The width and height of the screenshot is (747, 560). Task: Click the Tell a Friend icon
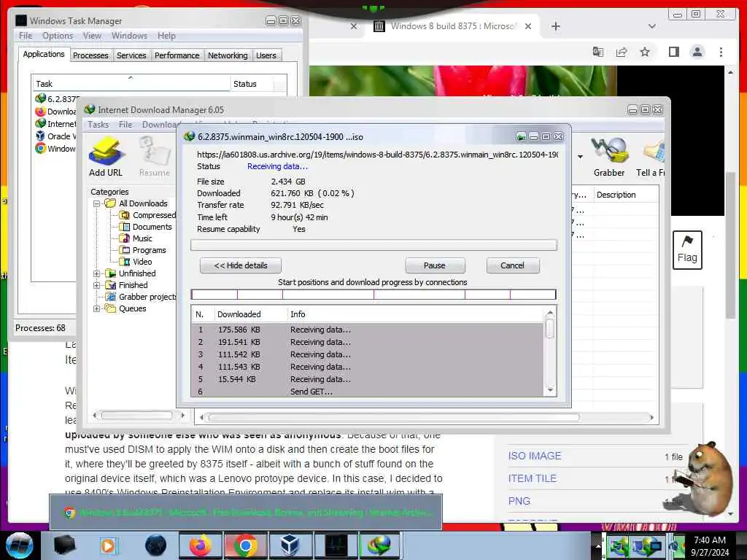[653, 152]
